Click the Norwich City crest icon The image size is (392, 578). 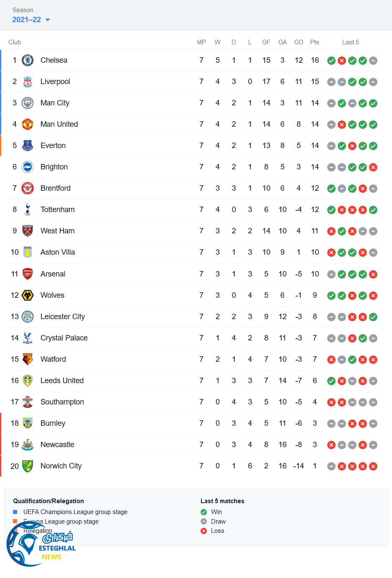click(28, 466)
